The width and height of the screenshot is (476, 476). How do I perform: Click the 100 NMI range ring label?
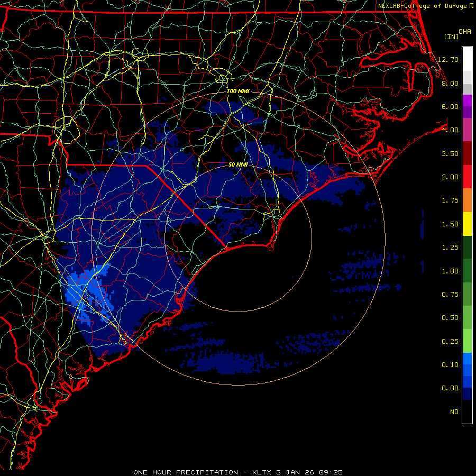tap(238, 91)
